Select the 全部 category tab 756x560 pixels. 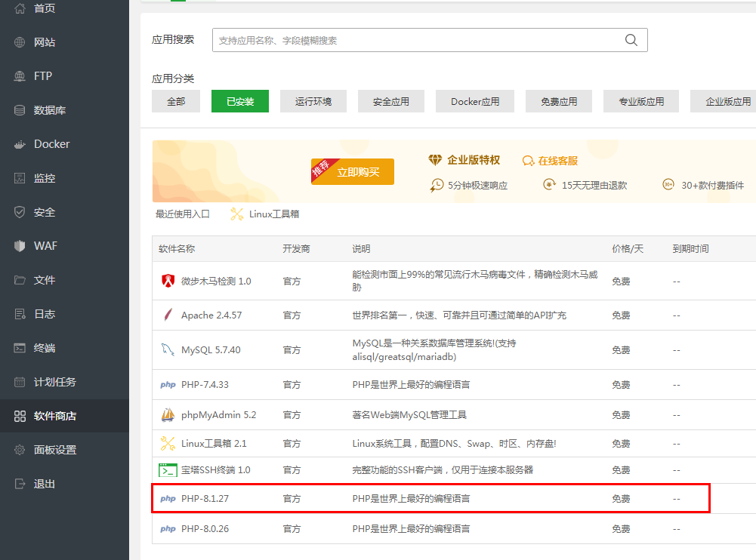point(176,101)
